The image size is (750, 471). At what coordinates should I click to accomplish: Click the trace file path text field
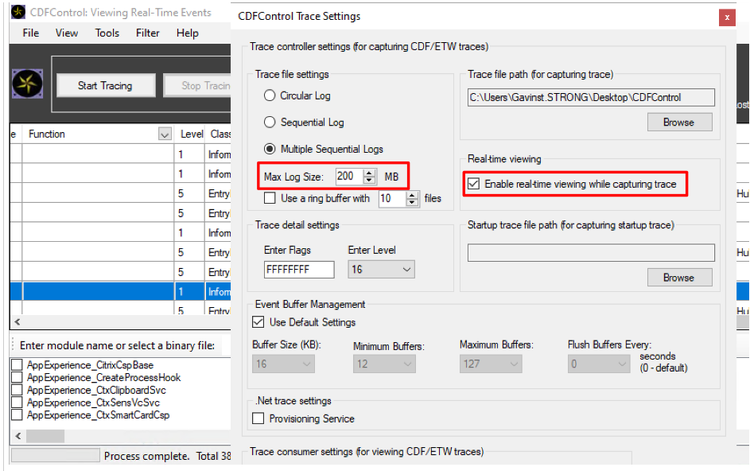coord(591,97)
